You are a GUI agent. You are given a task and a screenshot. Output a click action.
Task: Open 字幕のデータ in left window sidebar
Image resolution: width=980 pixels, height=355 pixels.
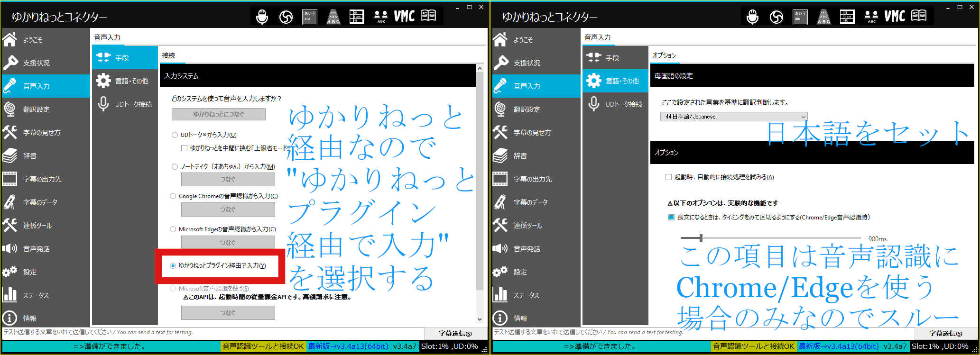click(x=45, y=202)
